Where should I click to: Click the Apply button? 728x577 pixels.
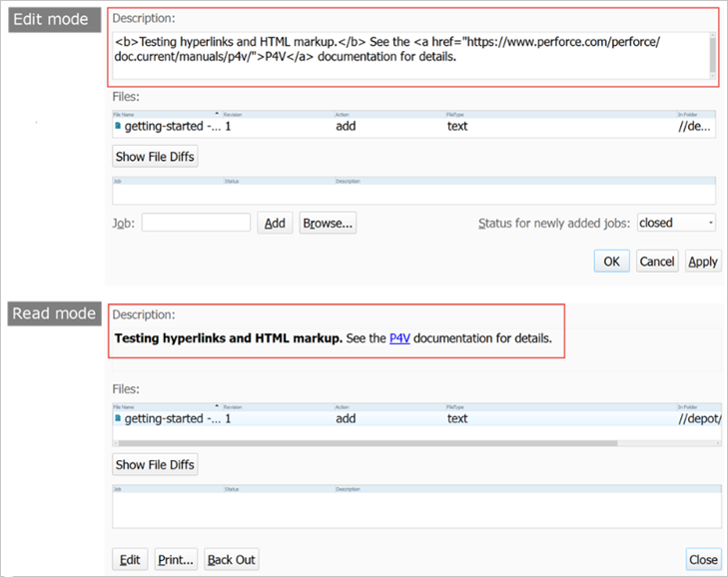click(703, 262)
